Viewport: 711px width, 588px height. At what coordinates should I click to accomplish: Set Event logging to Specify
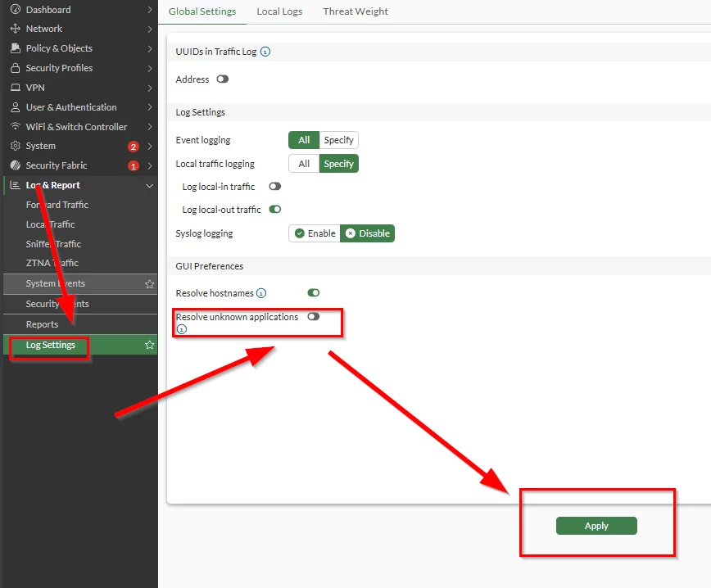(x=339, y=140)
